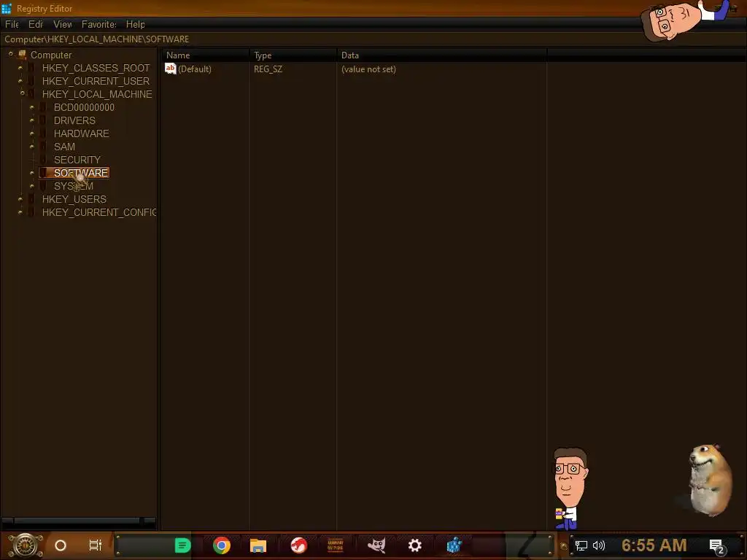This screenshot has height=560, width=747.
Task: Open Settings gear in taskbar
Action: [x=415, y=545]
